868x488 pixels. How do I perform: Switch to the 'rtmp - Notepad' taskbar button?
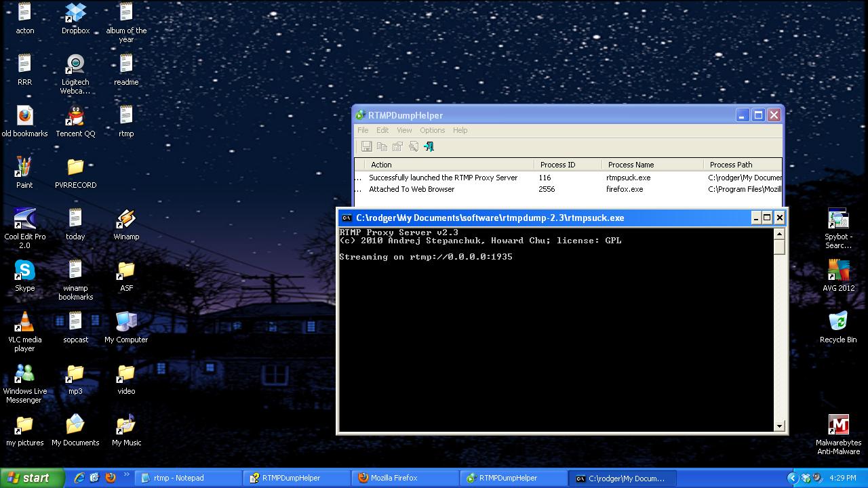tap(188, 478)
